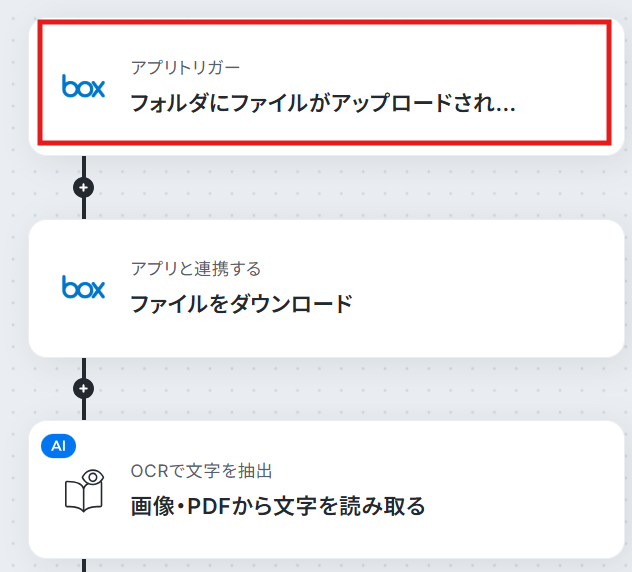Click the Box logo beside ファイルをダウンロード

pyautogui.click(x=83, y=287)
